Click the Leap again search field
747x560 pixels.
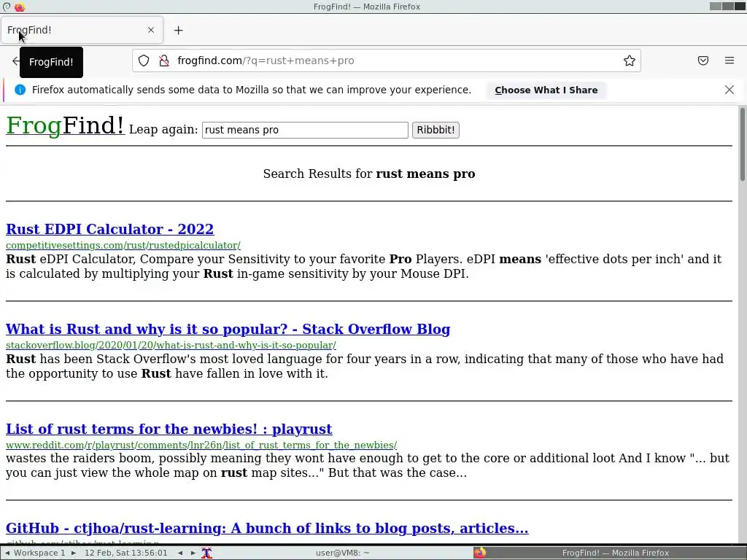coord(305,130)
